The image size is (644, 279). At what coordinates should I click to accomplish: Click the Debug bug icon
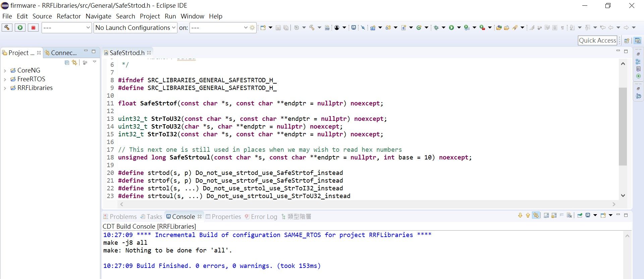[436, 28]
